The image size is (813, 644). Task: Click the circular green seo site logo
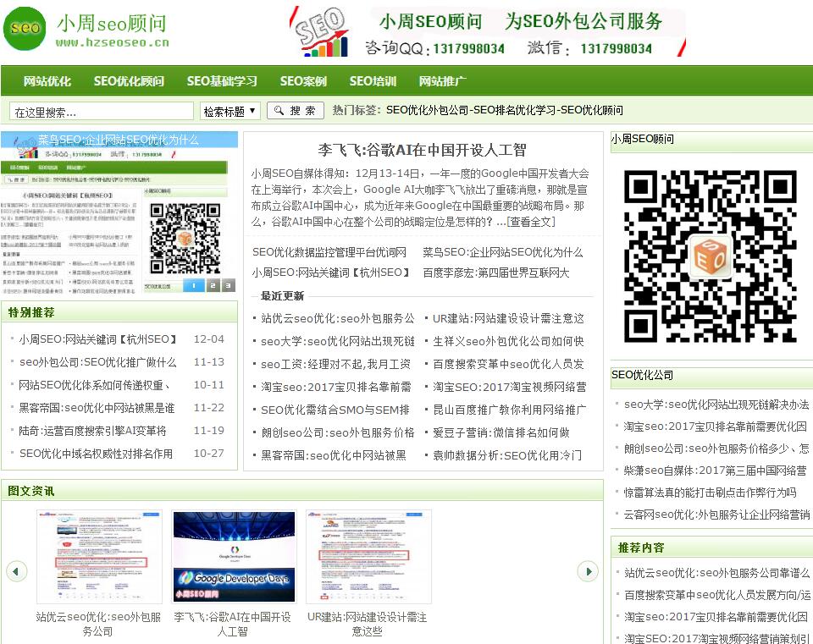tap(25, 29)
